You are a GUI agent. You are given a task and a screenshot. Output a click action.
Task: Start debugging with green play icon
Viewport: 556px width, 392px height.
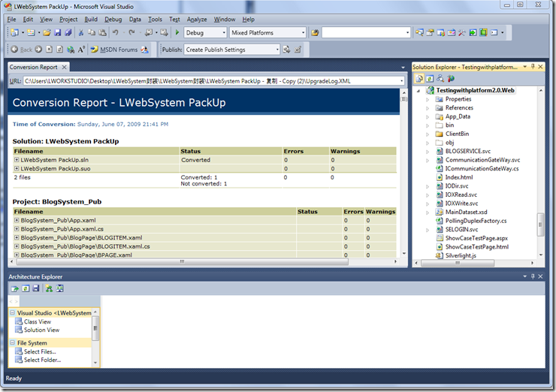coord(177,32)
